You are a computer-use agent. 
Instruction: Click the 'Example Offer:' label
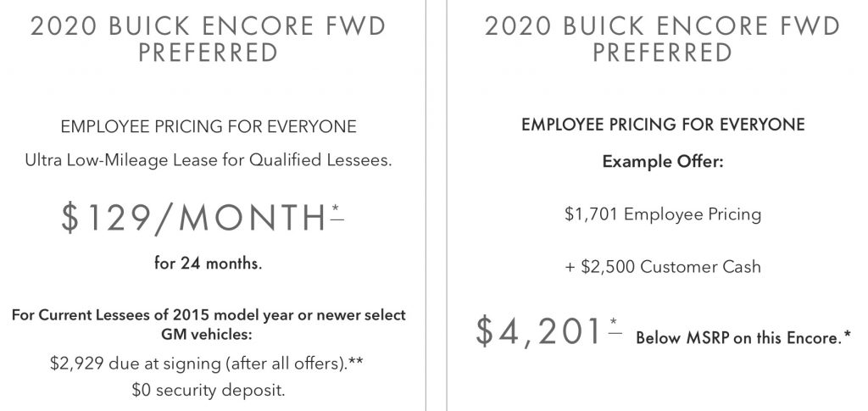click(x=663, y=162)
